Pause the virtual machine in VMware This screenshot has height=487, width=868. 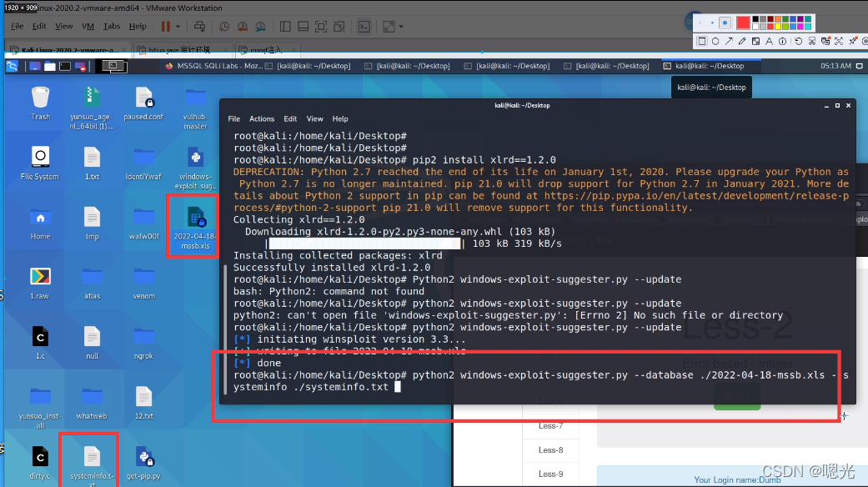tap(166, 26)
